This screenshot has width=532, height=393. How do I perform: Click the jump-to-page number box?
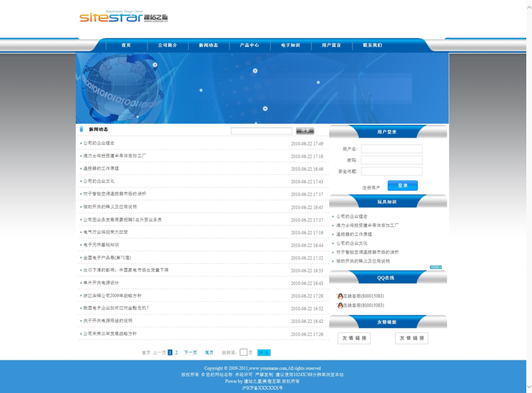(x=243, y=352)
